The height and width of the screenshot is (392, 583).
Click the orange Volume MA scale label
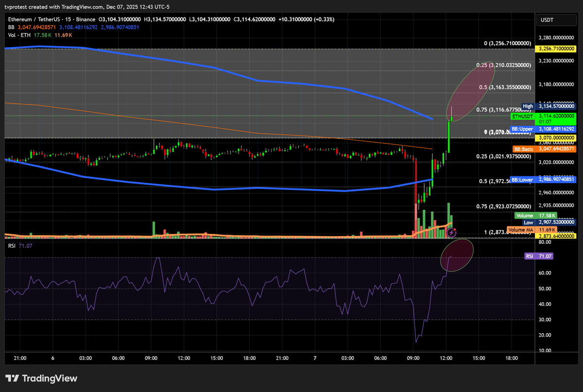click(x=521, y=229)
